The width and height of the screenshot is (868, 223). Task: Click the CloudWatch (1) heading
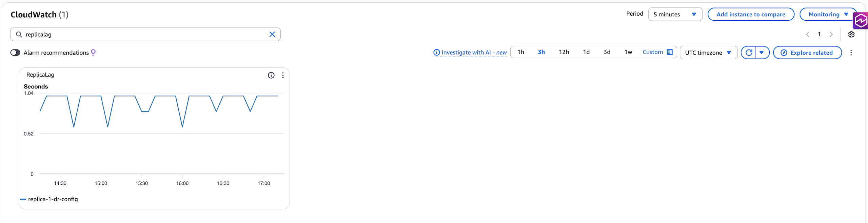[40, 15]
